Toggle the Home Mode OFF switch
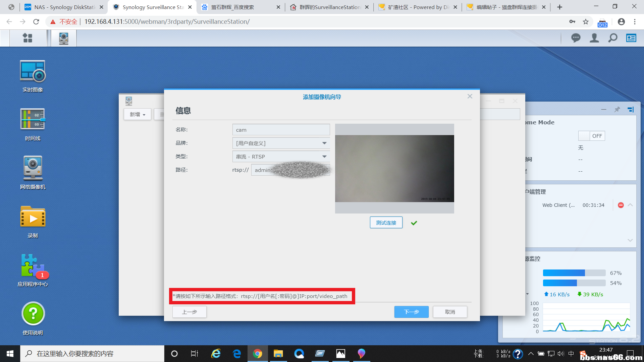The width and height of the screenshot is (644, 362). (591, 136)
